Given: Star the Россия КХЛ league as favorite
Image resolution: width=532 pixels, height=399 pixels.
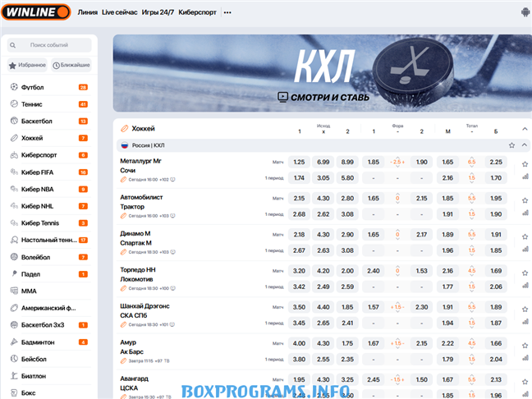Looking at the screenshot, I should tap(512, 145).
